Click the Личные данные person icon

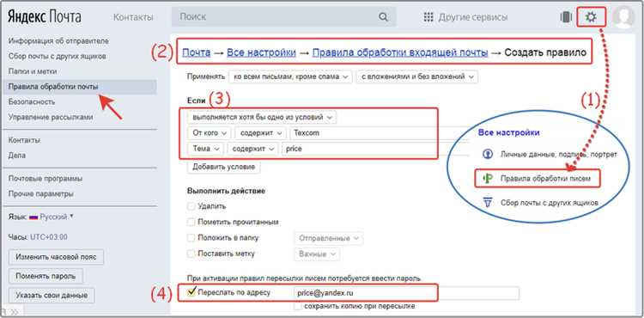488,155
